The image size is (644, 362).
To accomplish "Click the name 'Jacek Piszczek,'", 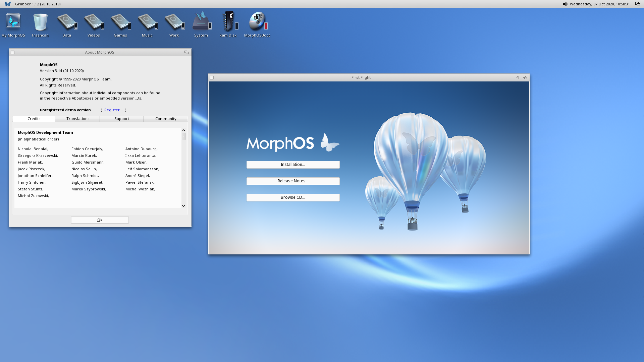I will pyautogui.click(x=32, y=169).
